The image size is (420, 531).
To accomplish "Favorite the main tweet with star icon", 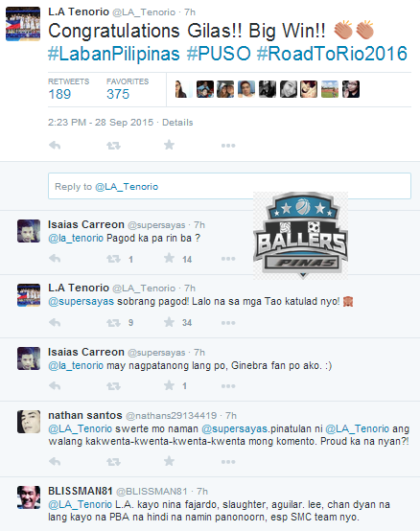I will tap(169, 145).
